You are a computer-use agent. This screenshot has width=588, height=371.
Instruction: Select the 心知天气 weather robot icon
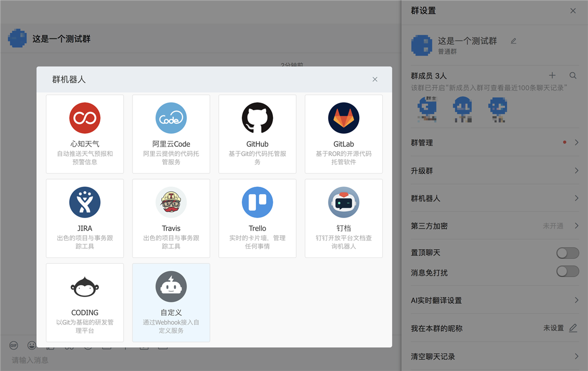pyautogui.click(x=85, y=118)
